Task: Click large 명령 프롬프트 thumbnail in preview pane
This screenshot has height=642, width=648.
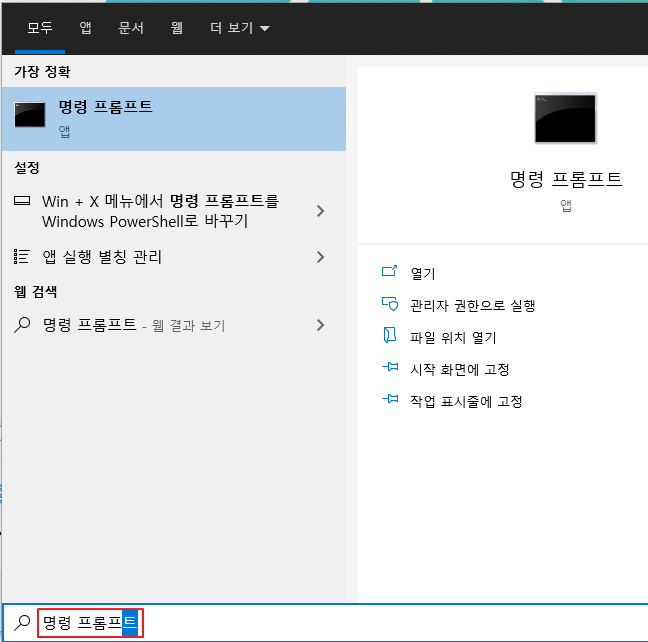Action: click(565, 118)
